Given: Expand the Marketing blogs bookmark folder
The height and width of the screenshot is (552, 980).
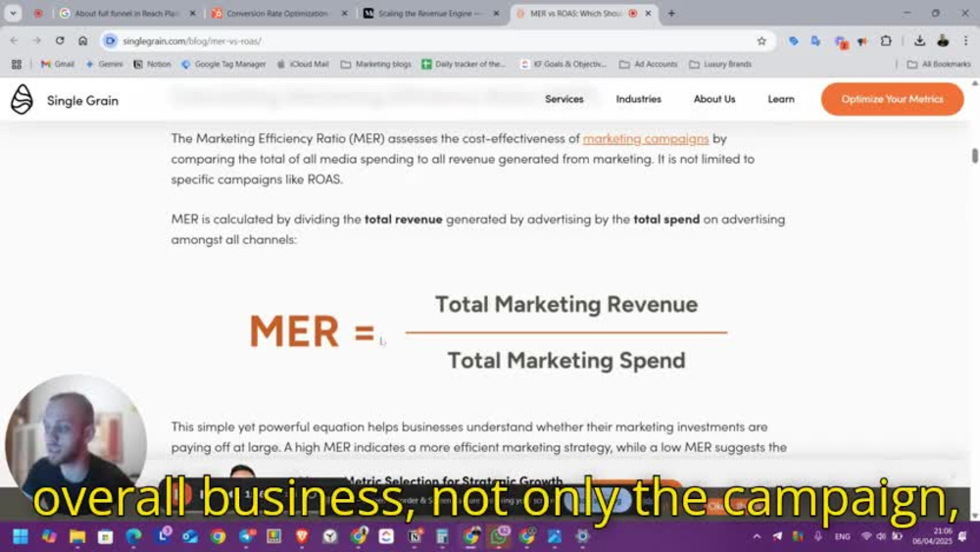Looking at the screenshot, I should (x=376, y=65).
